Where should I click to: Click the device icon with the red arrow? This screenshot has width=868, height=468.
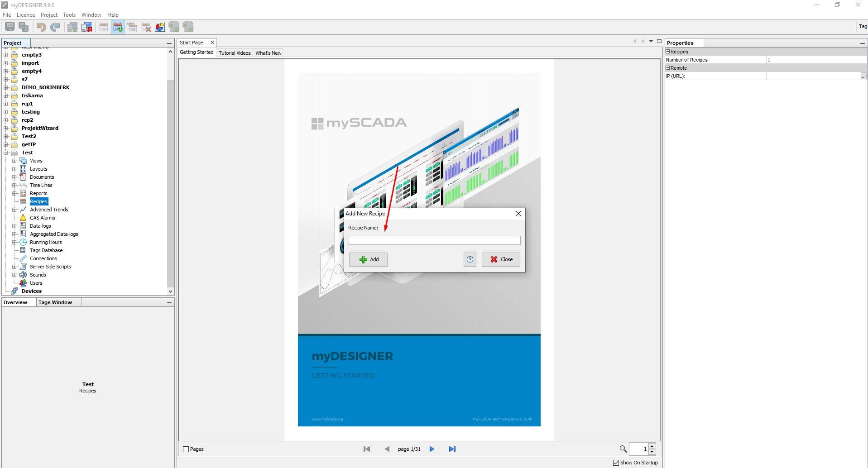(x=86, y=27)
